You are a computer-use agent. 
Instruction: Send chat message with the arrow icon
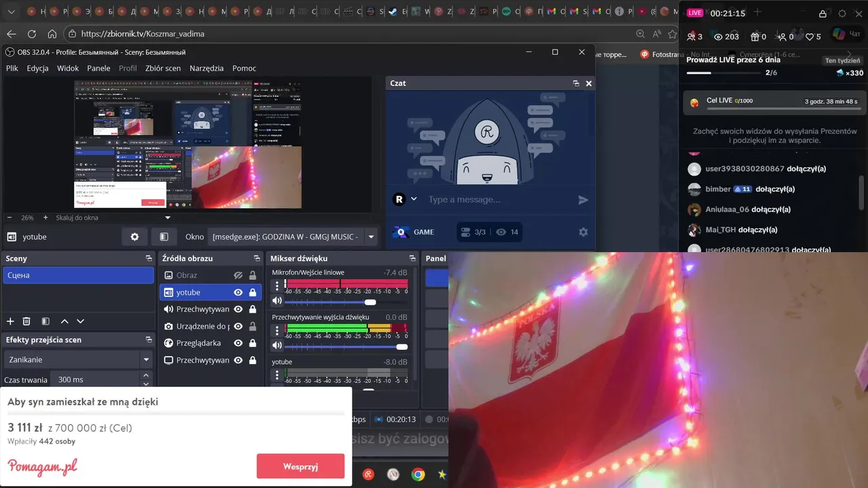tap(583, 199)
